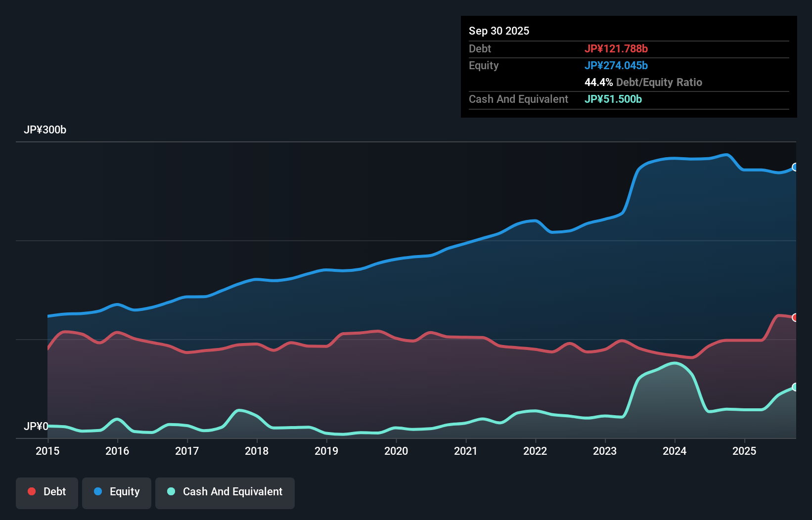The width and height of the screenshot is (812, 520).
Task: Select the 2025 year label on the axis
Action: 745,451
